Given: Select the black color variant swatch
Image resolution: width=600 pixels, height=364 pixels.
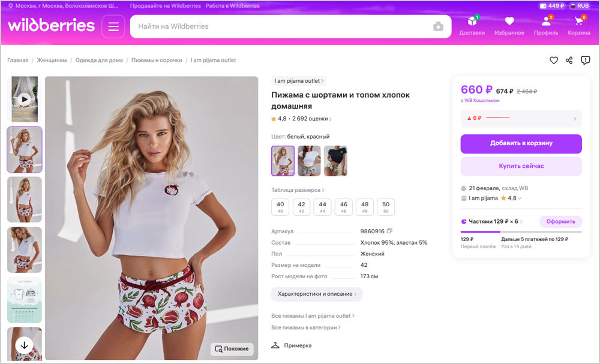Looking at the screenshot, I should click(335, 161).
